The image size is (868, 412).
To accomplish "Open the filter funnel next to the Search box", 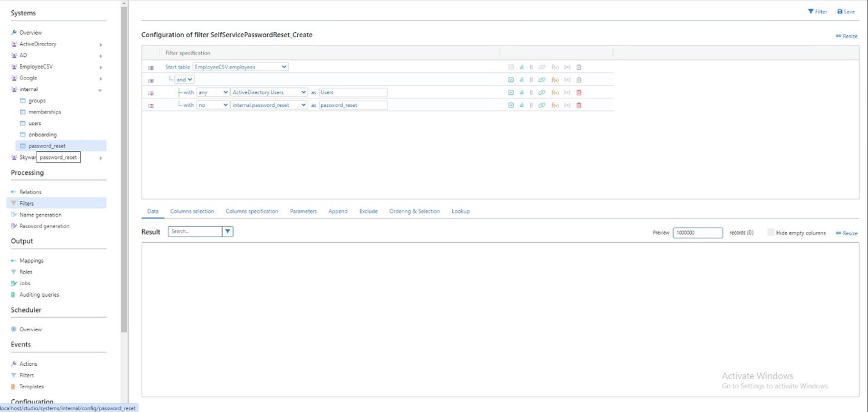I will (227, 231).
